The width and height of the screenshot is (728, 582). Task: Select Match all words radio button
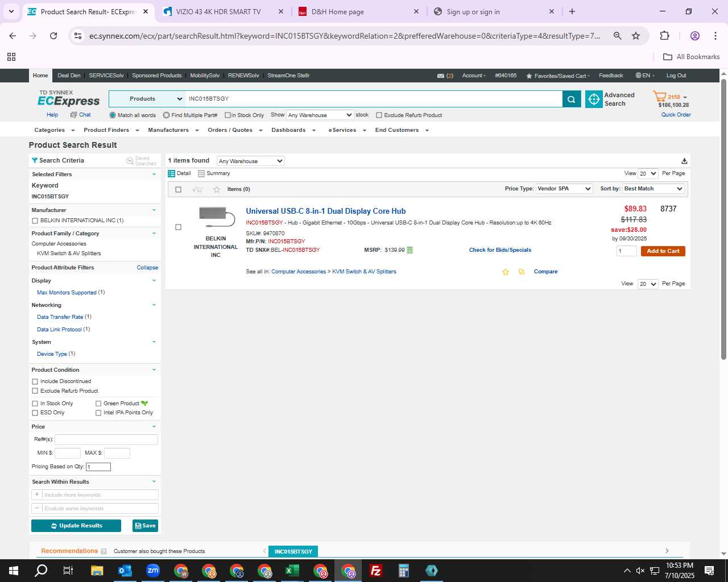coord(113,115)
